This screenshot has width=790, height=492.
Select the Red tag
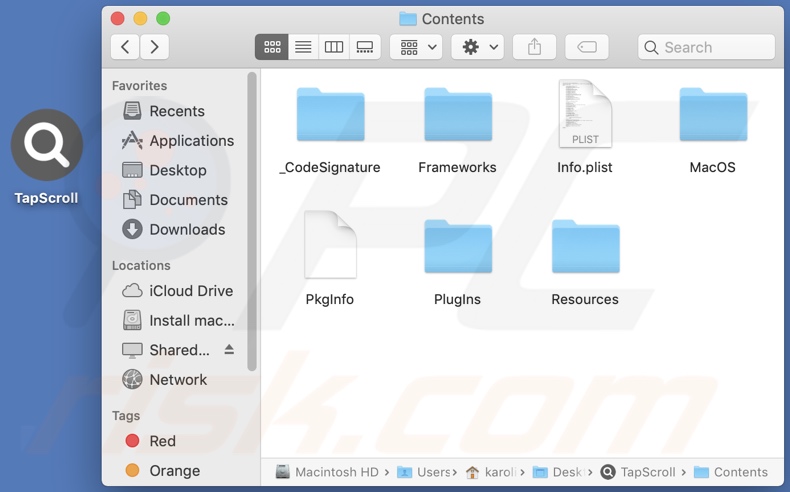[x=150, y=441]
